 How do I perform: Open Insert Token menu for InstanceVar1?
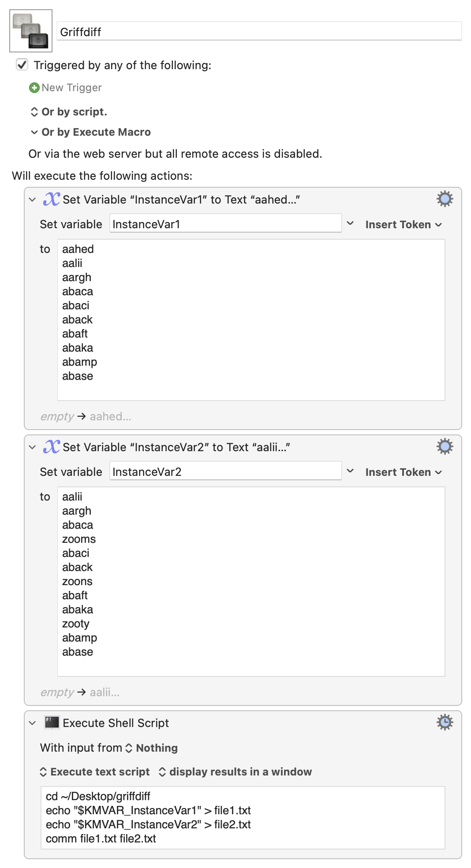pyautogui.click(x=404, y=224)
